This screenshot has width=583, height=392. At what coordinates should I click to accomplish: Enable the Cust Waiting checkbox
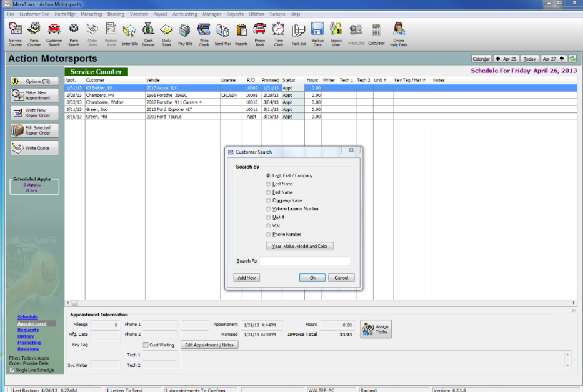[x=146, y=345]
